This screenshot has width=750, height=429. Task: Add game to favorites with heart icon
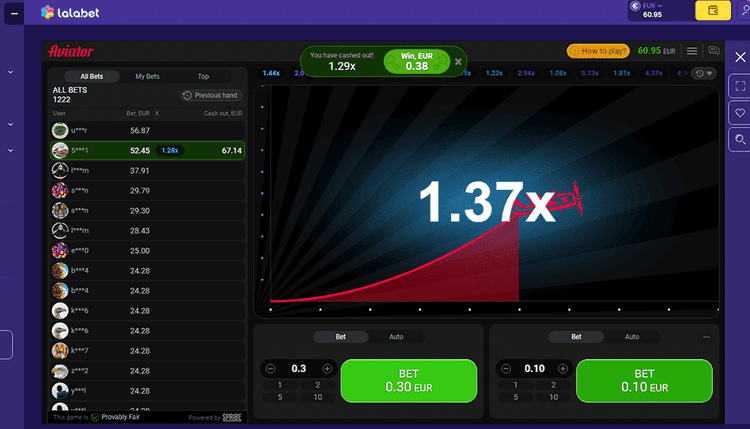tap(740, 113)
